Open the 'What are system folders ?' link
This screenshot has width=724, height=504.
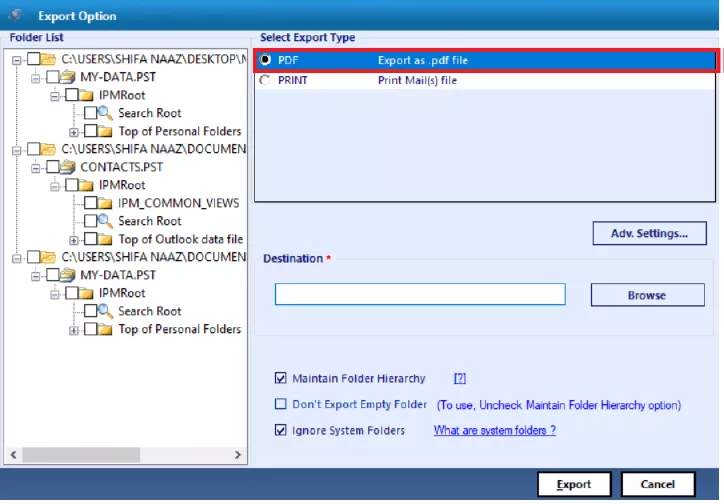pyautogui.click(x=494, y=431)
